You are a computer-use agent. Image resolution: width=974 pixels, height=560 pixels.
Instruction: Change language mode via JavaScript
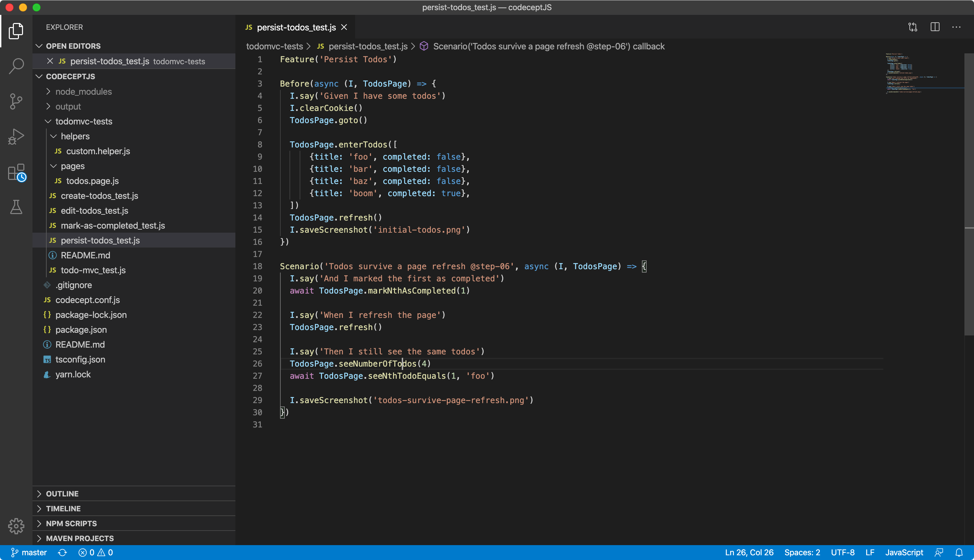click(904, 553)
